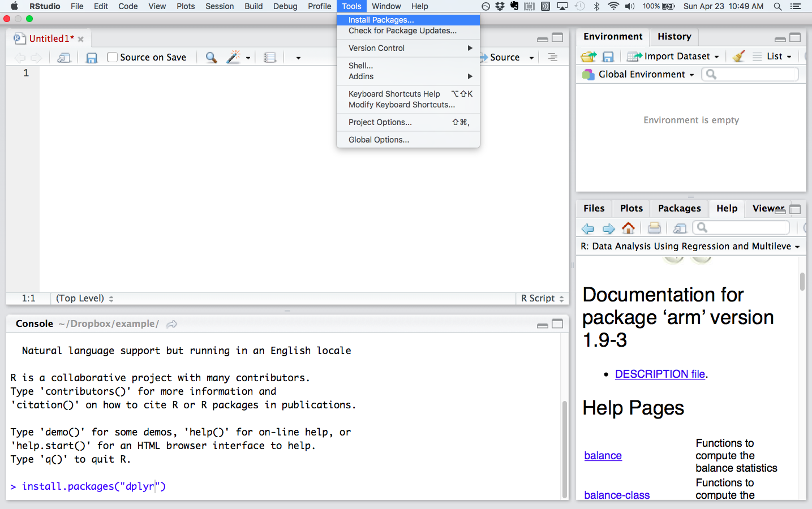Click the load workspace folder icon

pos(588,57)
